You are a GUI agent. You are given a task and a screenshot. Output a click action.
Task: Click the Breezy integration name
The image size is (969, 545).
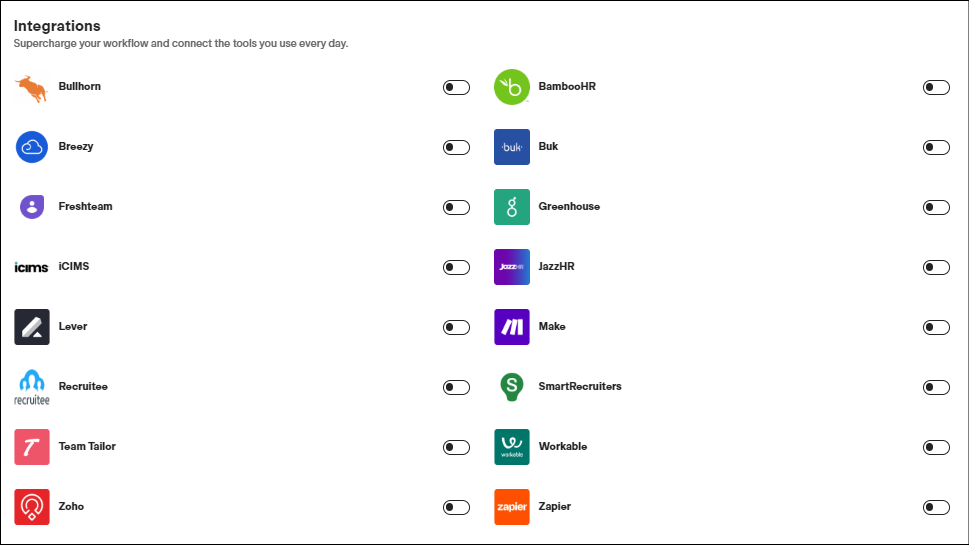click(x=76, y=146)
